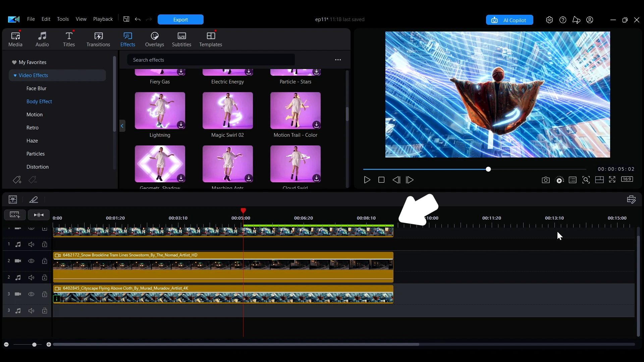Open the user account icon
644x362 pixels.
point(590,20)
